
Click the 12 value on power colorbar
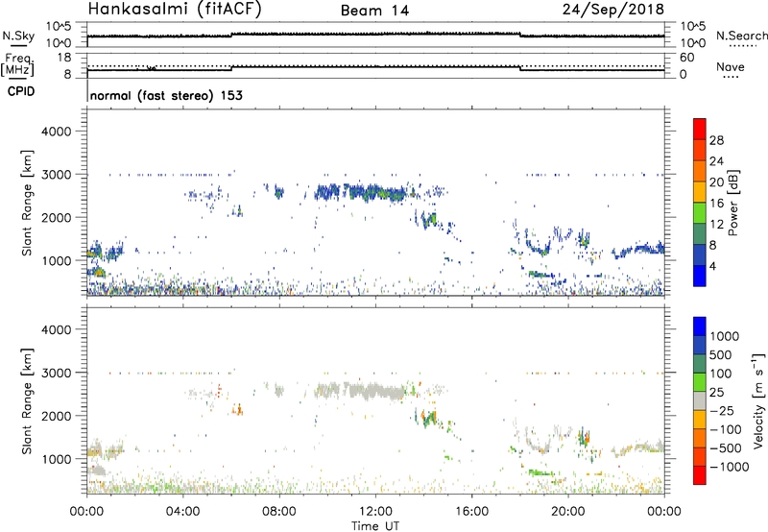click(x=716, y=225)
